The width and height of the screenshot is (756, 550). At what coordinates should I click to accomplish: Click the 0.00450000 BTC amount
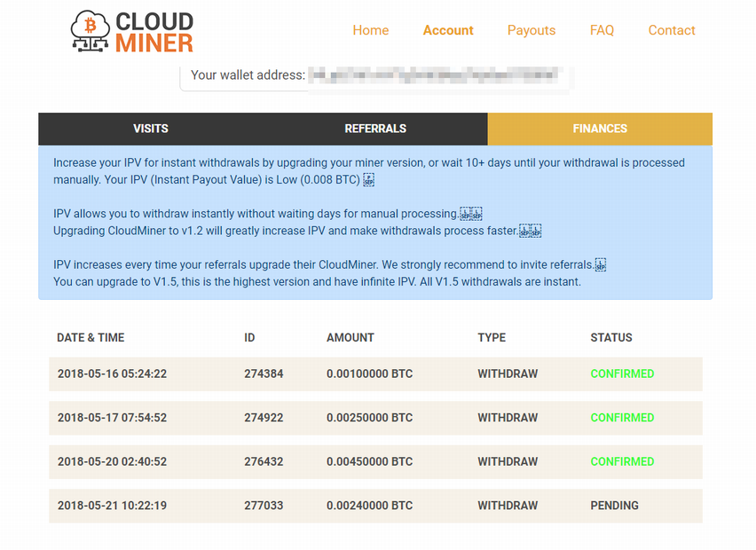[369, 461]
